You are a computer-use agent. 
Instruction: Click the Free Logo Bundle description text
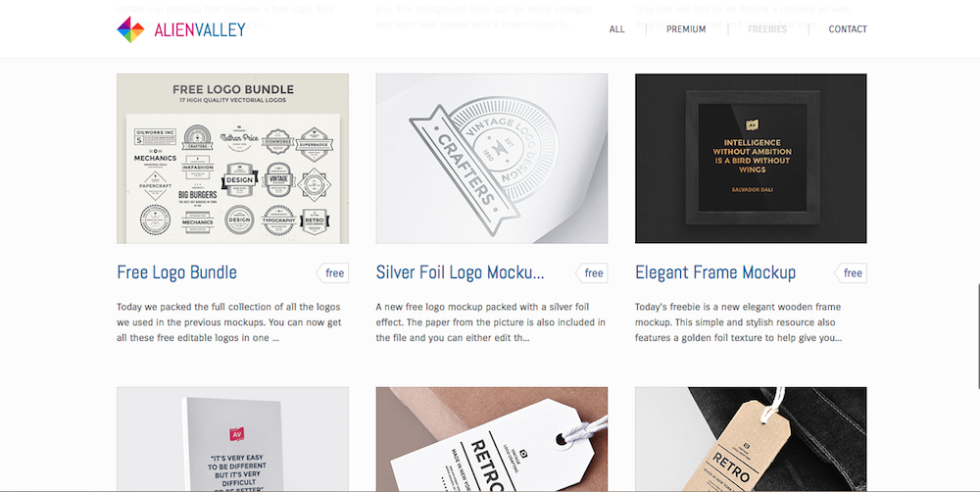229,322
